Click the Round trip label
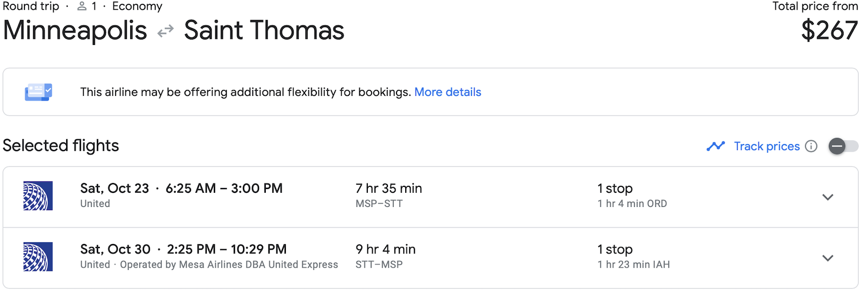Image resolution: width=868 pixels, height=293 pixels. pyautogui.click(x=31, y=6)
